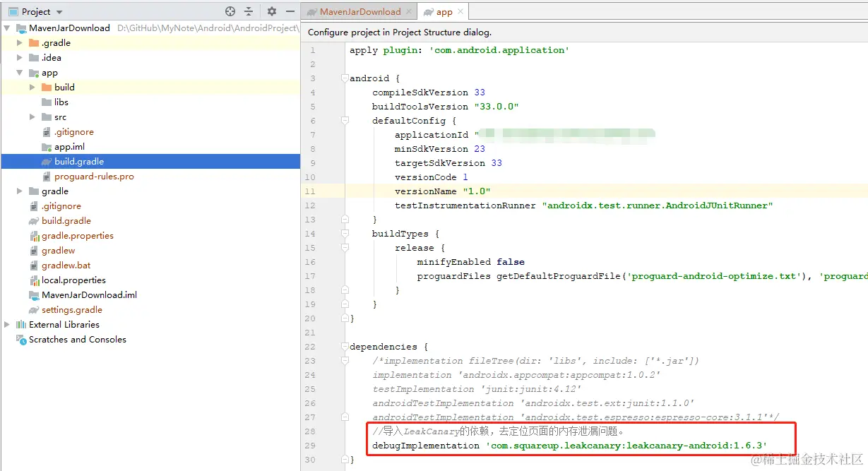Close the app editor tab
The width and height of the screenshot is (868, 471).
coord(460,11)
